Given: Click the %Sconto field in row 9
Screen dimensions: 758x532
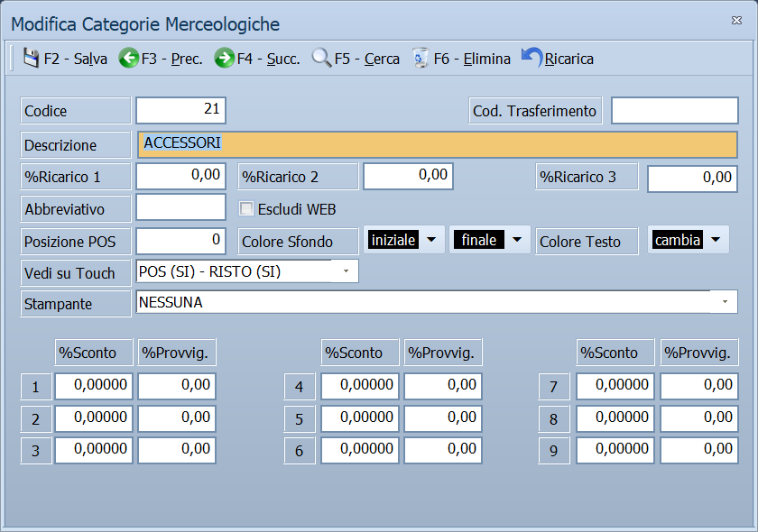Looking at the screenshot, I should point(615,450).
